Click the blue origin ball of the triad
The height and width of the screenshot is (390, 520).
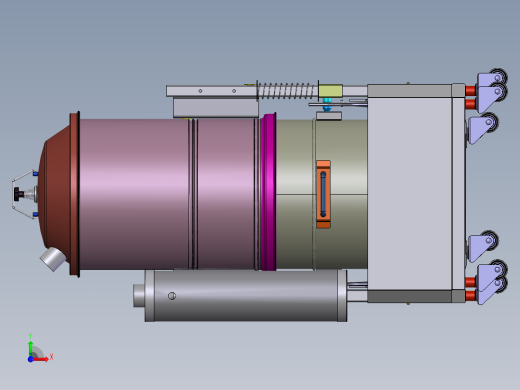click(30, 359)
